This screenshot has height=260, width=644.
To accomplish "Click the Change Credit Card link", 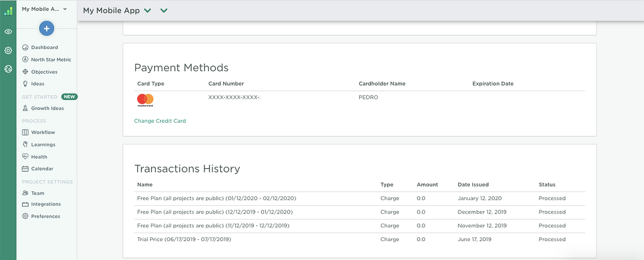I will point(160,121).
